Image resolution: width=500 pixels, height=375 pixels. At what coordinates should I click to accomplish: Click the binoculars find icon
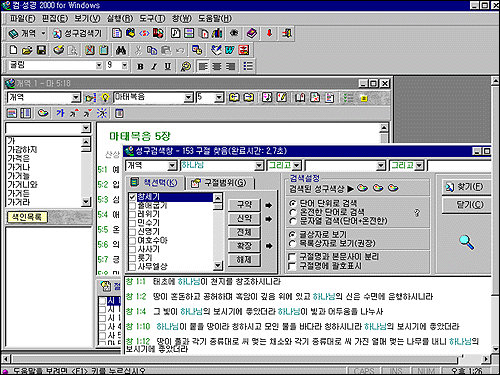point(121,50)
